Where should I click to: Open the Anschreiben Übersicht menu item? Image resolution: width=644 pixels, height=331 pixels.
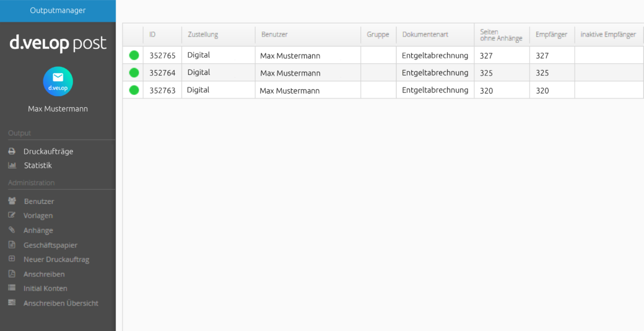coord(61,303)
